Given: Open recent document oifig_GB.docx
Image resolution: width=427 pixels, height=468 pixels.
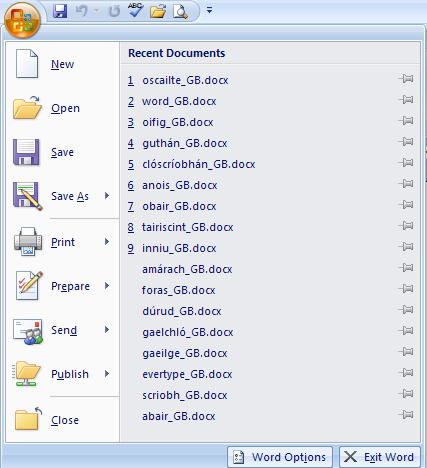Looking at the screenshot, I should coord(178,122).
